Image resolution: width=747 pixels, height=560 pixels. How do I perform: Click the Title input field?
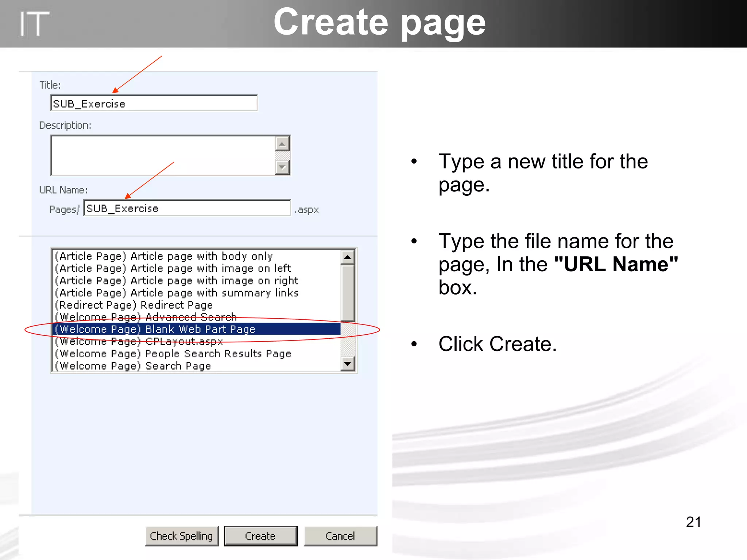pos(154,103)
